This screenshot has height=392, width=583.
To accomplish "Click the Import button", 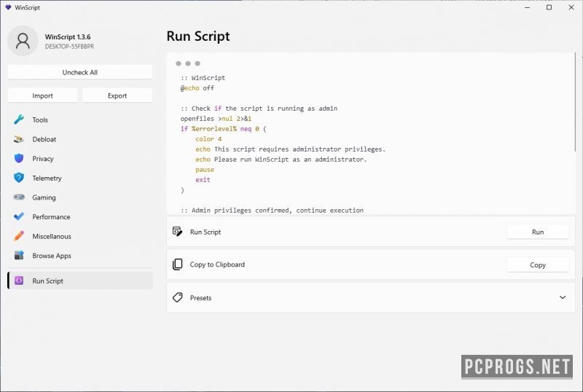I will coord(42,95).
